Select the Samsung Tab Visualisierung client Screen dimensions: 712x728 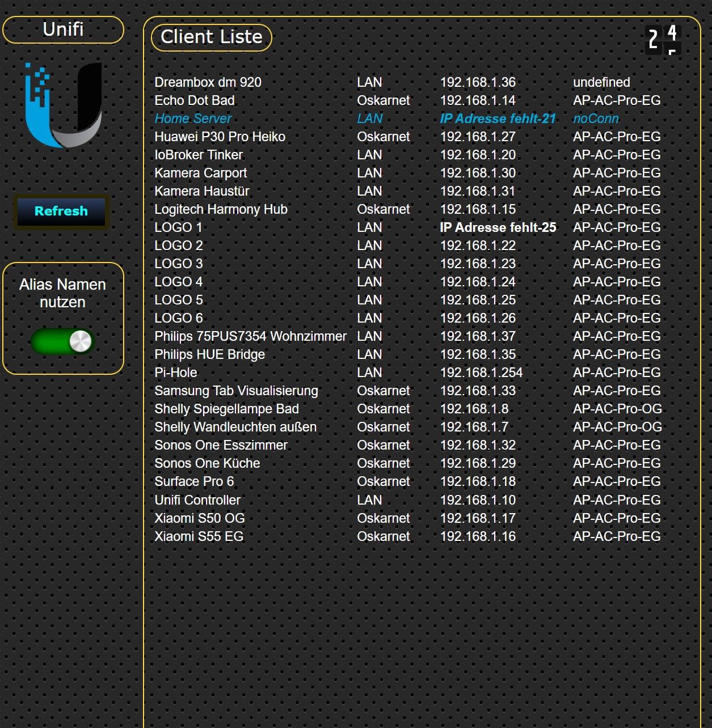click(236, 391)
